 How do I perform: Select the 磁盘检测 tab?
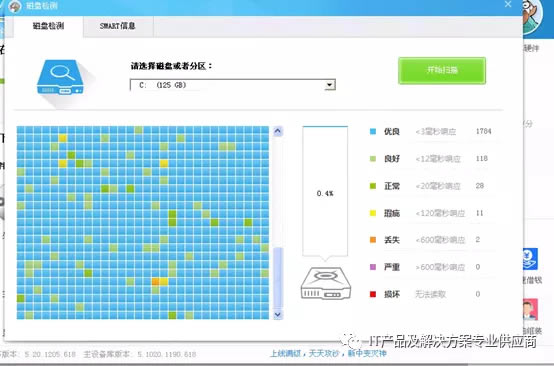[x=48, y=26]
